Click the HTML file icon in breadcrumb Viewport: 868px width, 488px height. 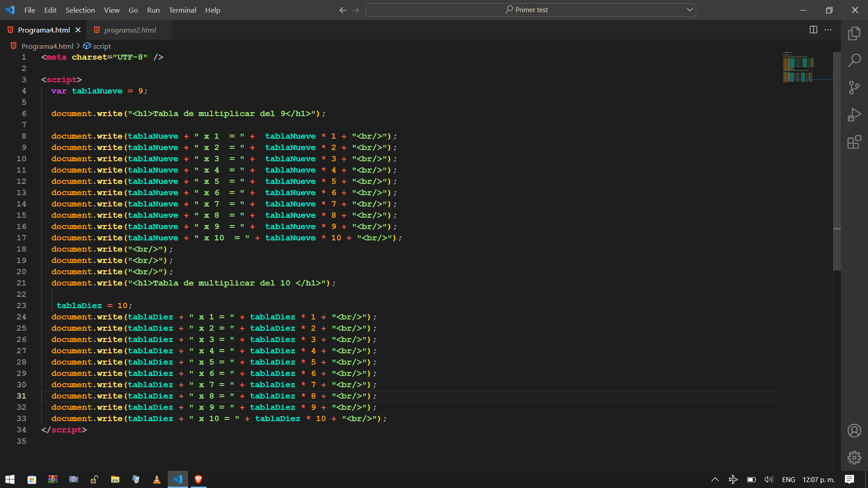point(14,46)
